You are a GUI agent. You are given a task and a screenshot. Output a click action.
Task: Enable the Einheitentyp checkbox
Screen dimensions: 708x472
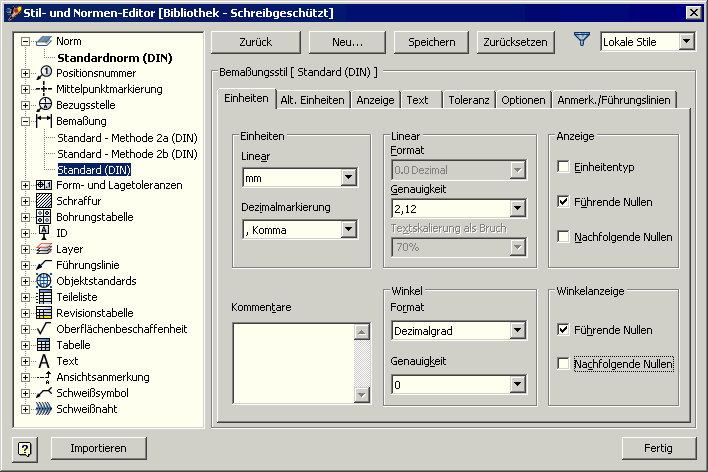(x=564, y=167)
